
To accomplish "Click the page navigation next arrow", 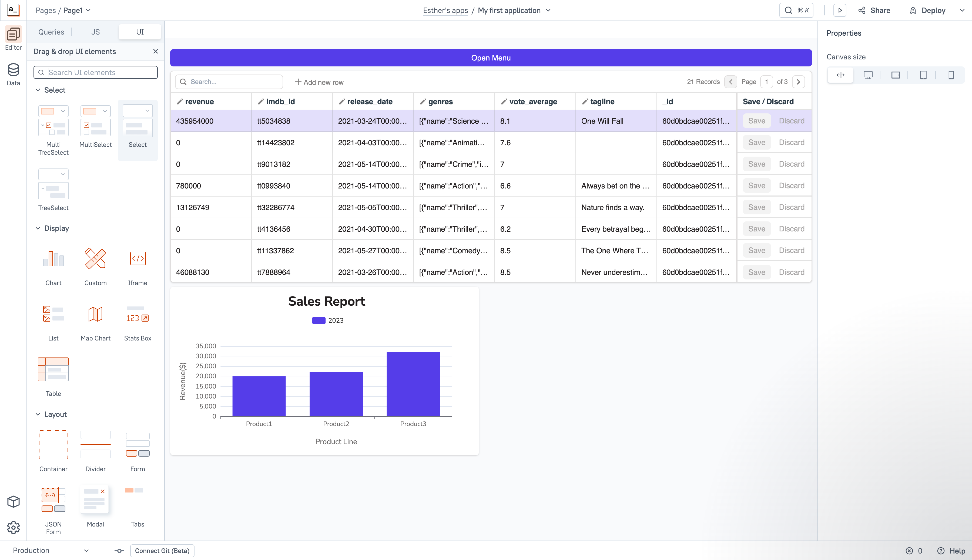I will [799, 82].
